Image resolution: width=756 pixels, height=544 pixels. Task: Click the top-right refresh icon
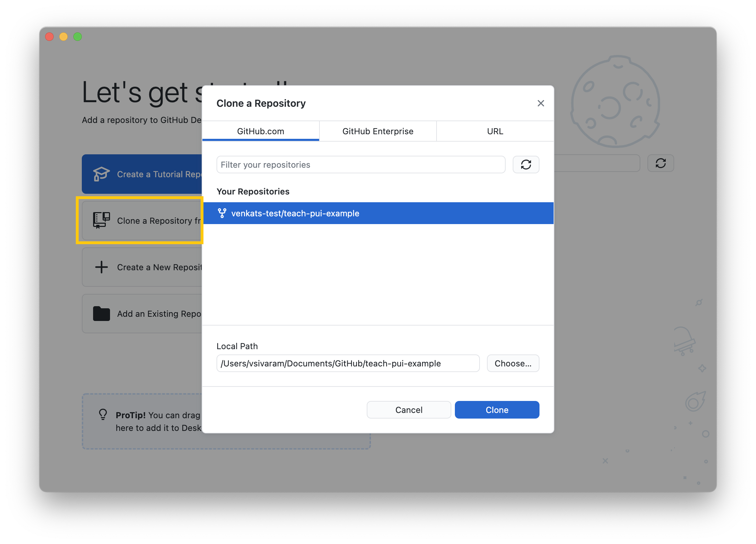(x=661, y=163)
